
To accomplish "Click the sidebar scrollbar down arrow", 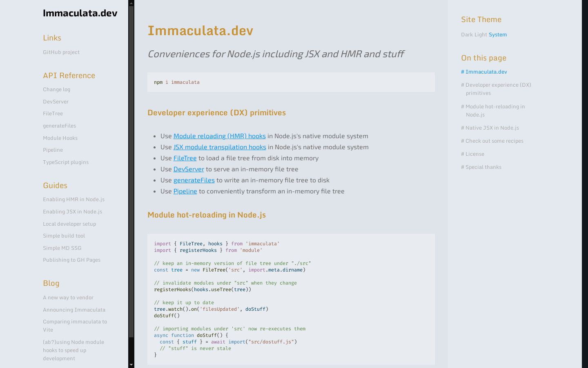I will click(x=131, y=365).
